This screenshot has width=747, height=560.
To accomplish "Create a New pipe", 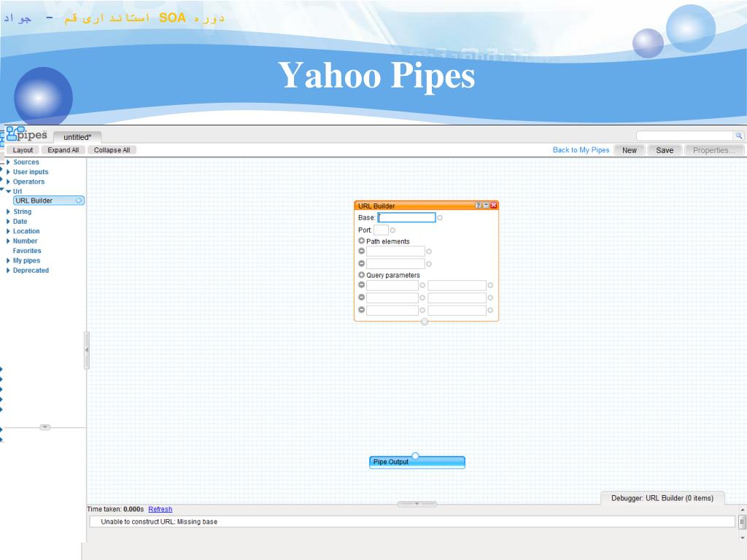I will click(630, 150).
